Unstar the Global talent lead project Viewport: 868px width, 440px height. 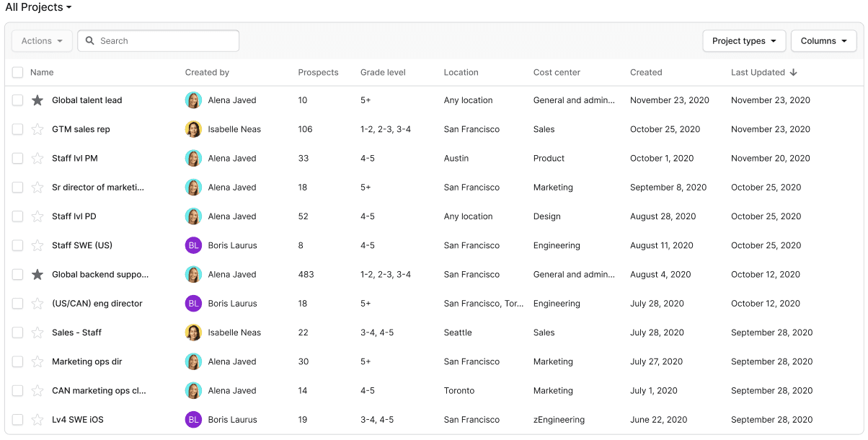coord(37,100)
